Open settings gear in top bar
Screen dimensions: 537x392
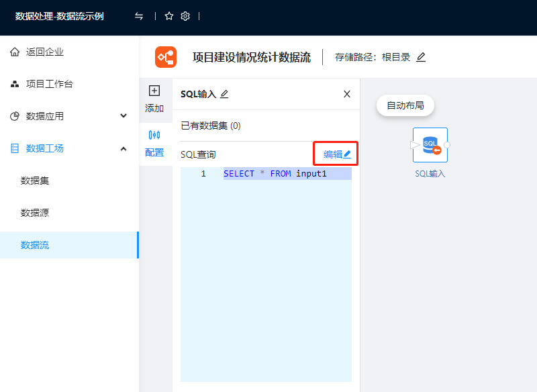(186, 16)
